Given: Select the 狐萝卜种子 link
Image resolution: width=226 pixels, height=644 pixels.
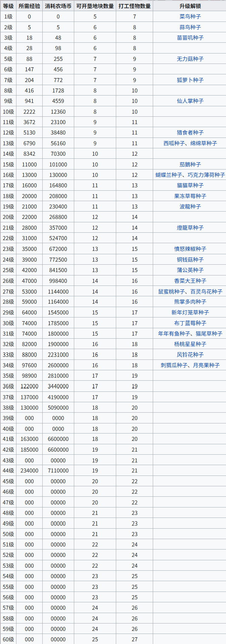Looking at the screenshot, I should pos(190,80).
